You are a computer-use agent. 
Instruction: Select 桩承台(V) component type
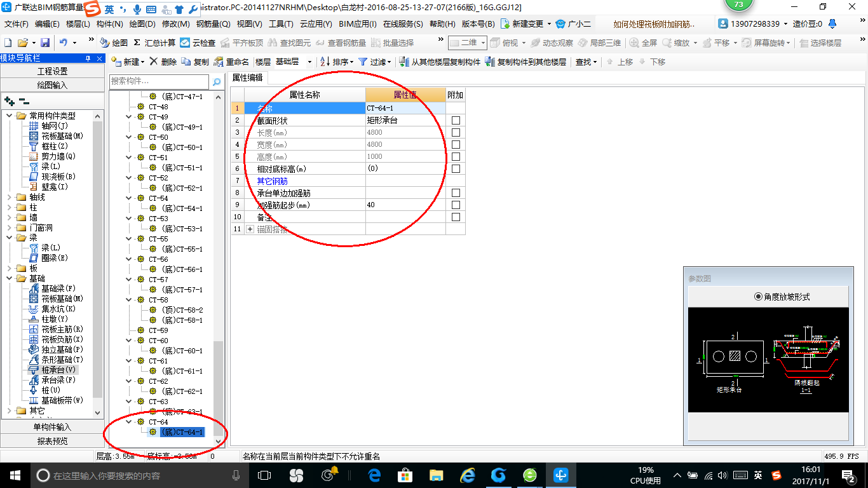pyautogui.click(x=52, y=370)
